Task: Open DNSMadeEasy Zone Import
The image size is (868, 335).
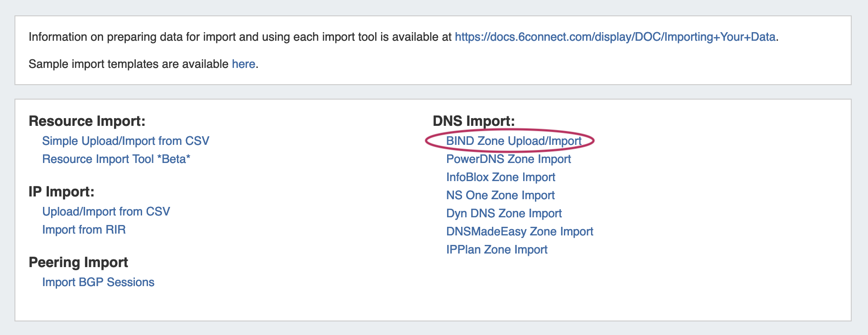Action: tap(520, 231)
